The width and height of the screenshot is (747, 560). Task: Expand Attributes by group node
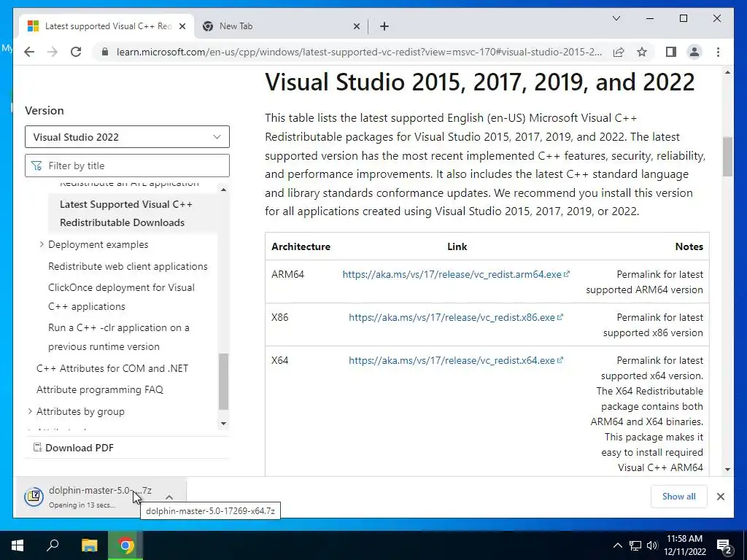[x=30, y=411]
